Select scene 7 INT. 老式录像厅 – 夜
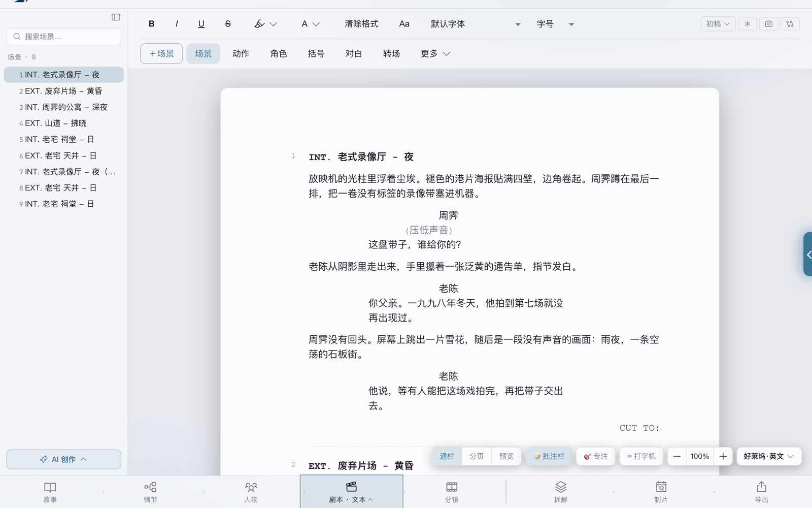Viewport: 812px width, 508px height. click(x=64, y=172)
